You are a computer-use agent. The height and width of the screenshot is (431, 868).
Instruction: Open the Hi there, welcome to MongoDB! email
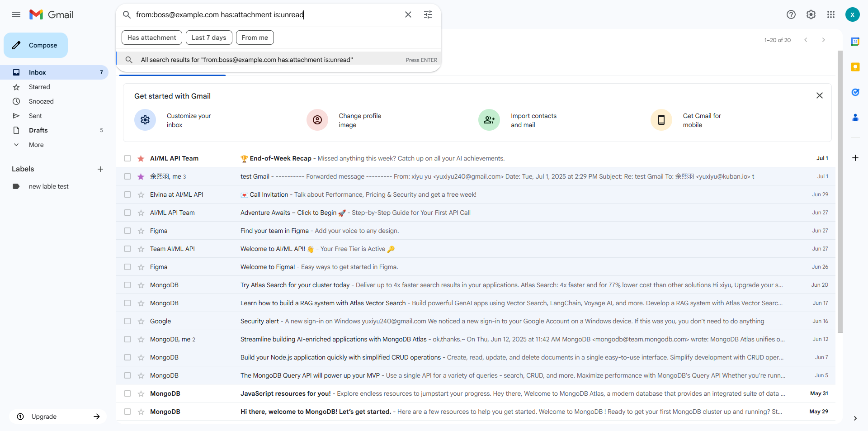pos(476,412)
